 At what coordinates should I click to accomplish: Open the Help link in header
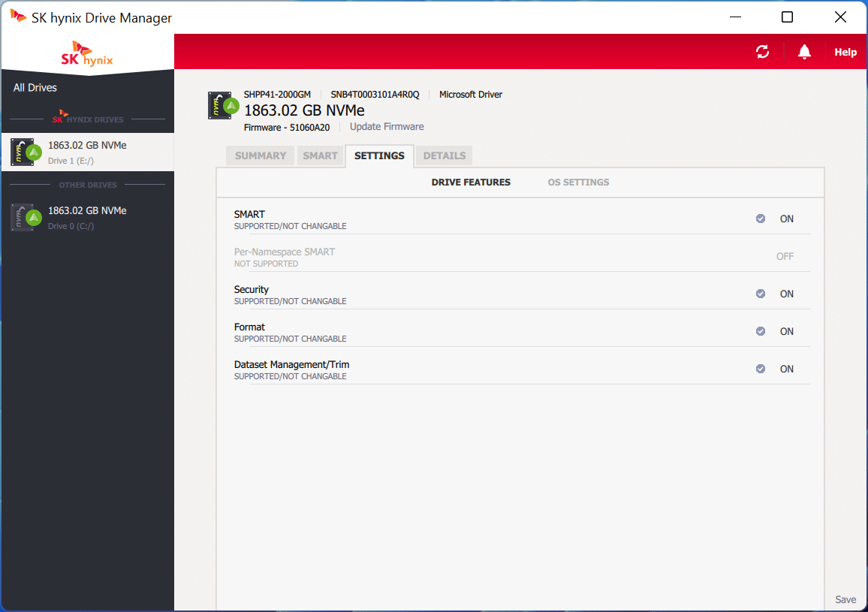pyautogui.click(x=845, y=52)
